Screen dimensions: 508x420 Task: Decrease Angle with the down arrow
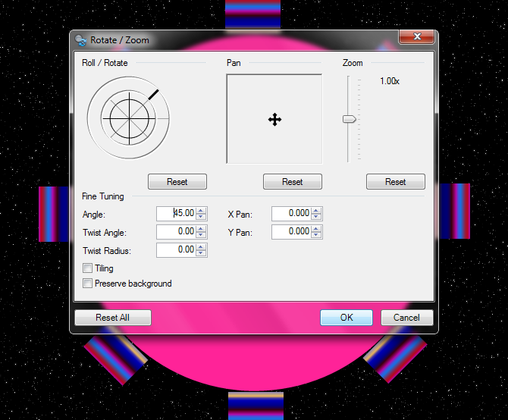201,217
